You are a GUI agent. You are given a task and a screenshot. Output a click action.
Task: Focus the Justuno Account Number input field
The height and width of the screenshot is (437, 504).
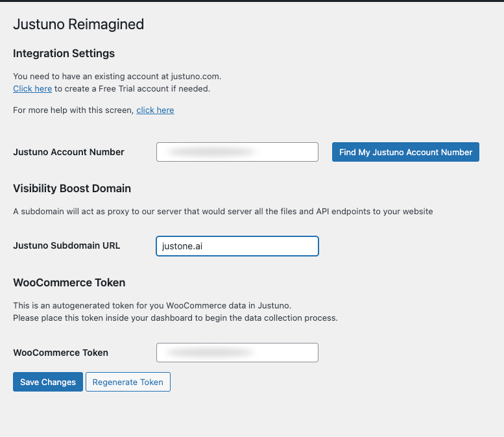click(237, 152)
